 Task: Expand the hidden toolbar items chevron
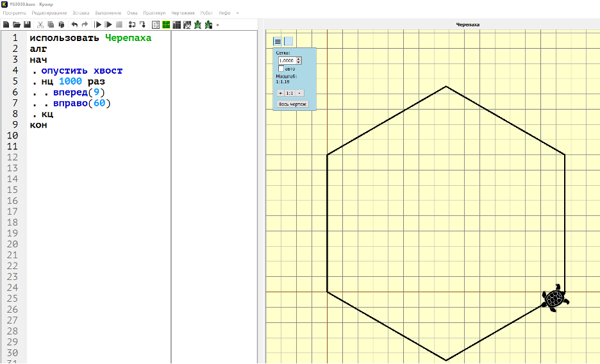pyautogui.click(x=218, y=25)
